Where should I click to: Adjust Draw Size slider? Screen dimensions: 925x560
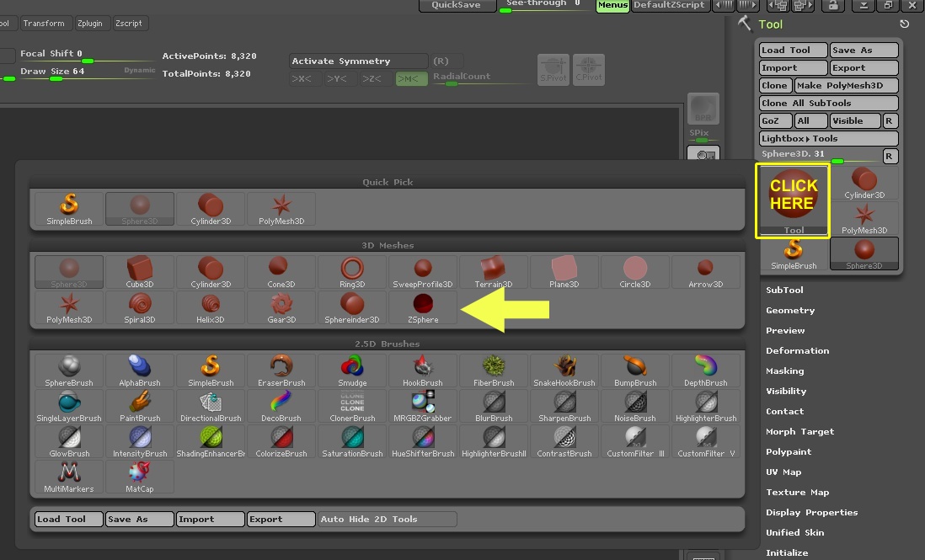(87, 72)
